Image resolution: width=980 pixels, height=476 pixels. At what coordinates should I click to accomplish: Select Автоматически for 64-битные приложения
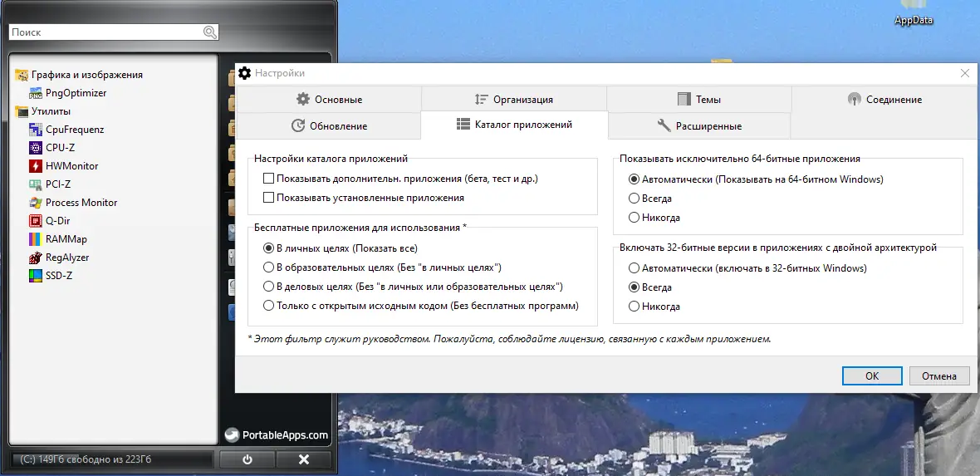point(634,179)
